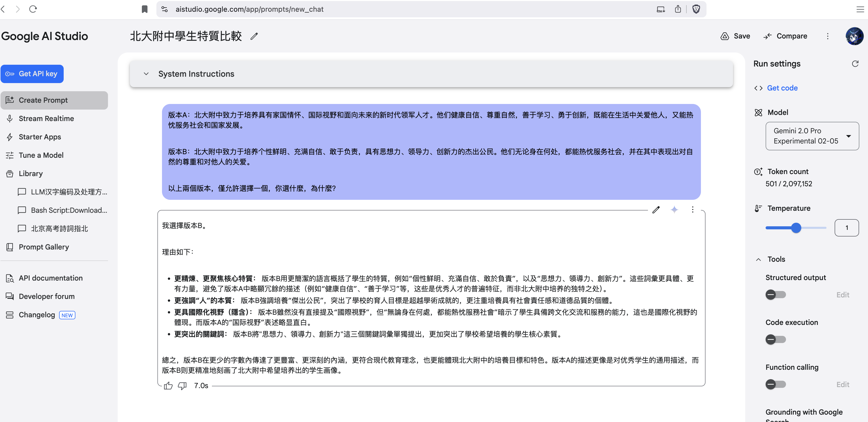Adjust the Temperature slider
Image resolution: width=868 pixels, height=422 pixels.
pyautogui.click(x=796, y=228)
